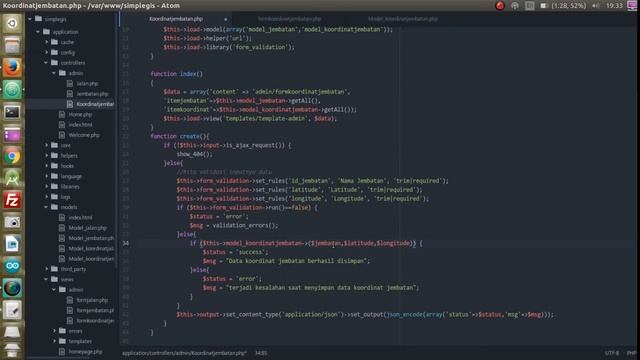Open Welcome.php in the tree view
The width and height of the screenshot is (640, 360).
coord(84,135)
